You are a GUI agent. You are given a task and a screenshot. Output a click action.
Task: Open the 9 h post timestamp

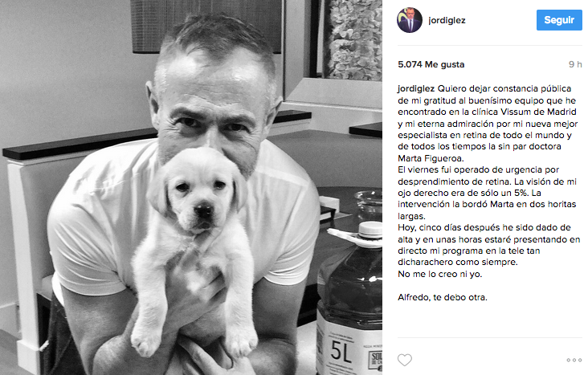coord(575,64)
